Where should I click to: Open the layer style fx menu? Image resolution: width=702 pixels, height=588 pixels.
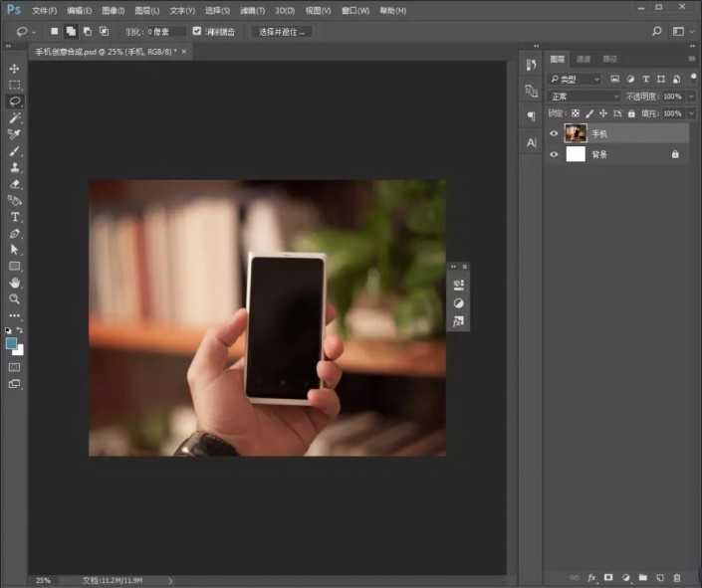[x=591, y=577]
